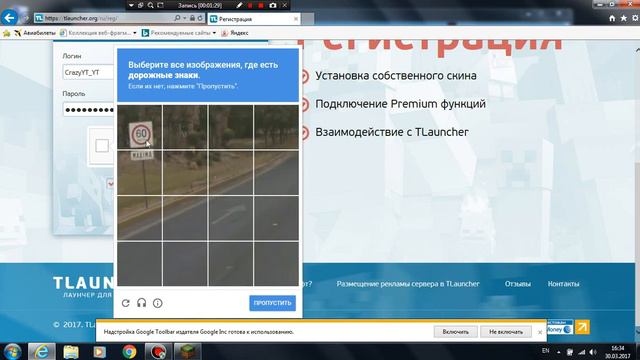The height and width of the screenshot is (360, 640).
Task: Open the Контакты footer link
Action: (x=563, y=284)
